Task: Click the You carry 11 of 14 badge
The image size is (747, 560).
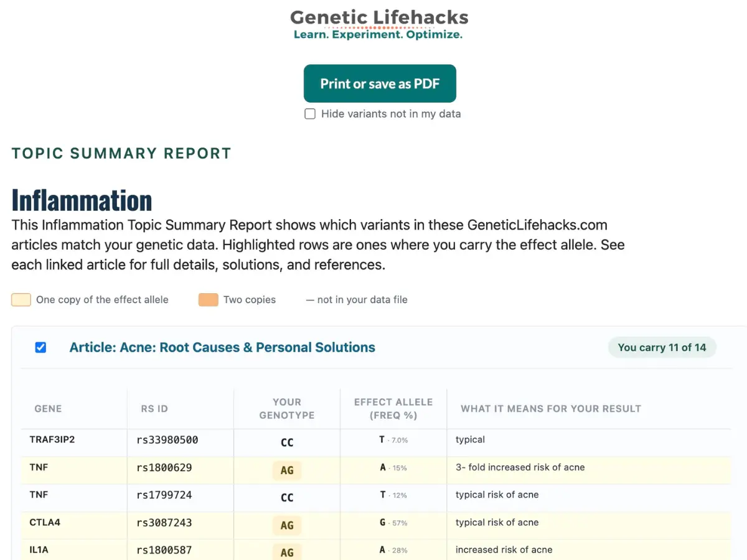Action: [662, 347]
